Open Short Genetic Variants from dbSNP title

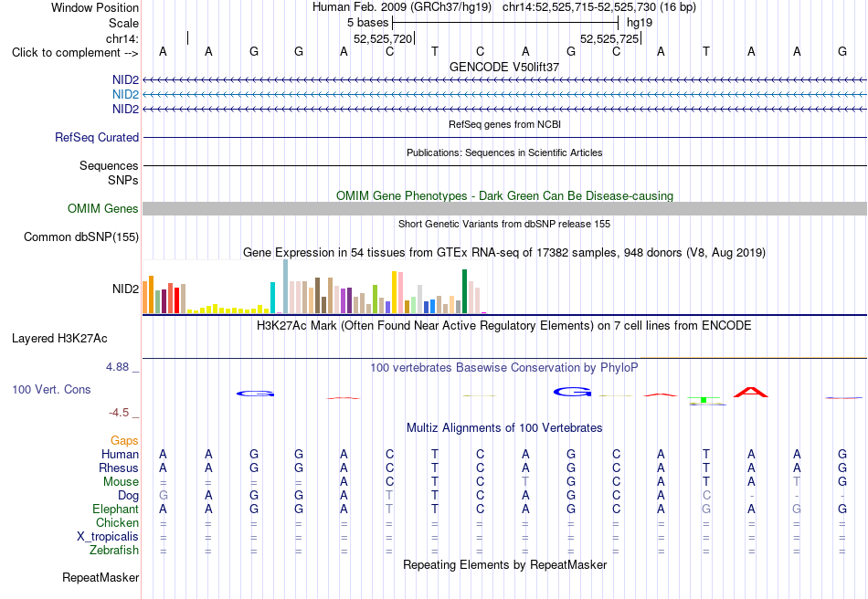[x=504, y=224]
